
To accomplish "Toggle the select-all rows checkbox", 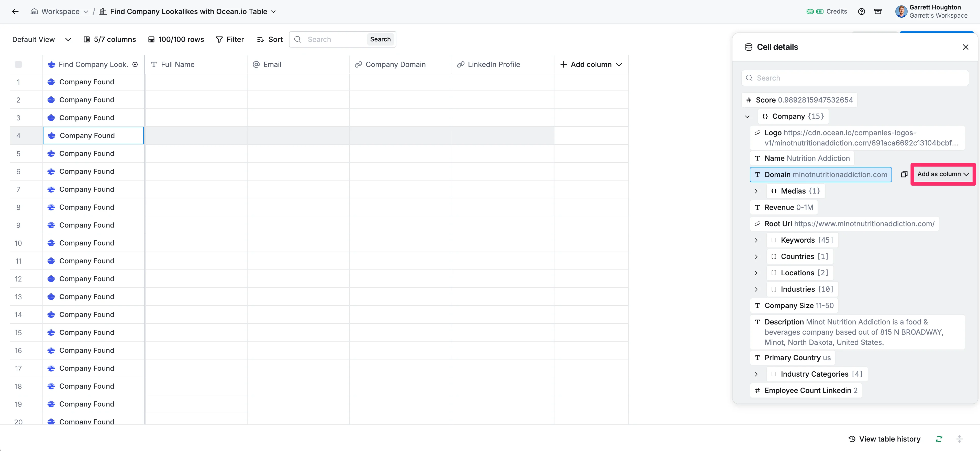I will click(x=18, y=64).
